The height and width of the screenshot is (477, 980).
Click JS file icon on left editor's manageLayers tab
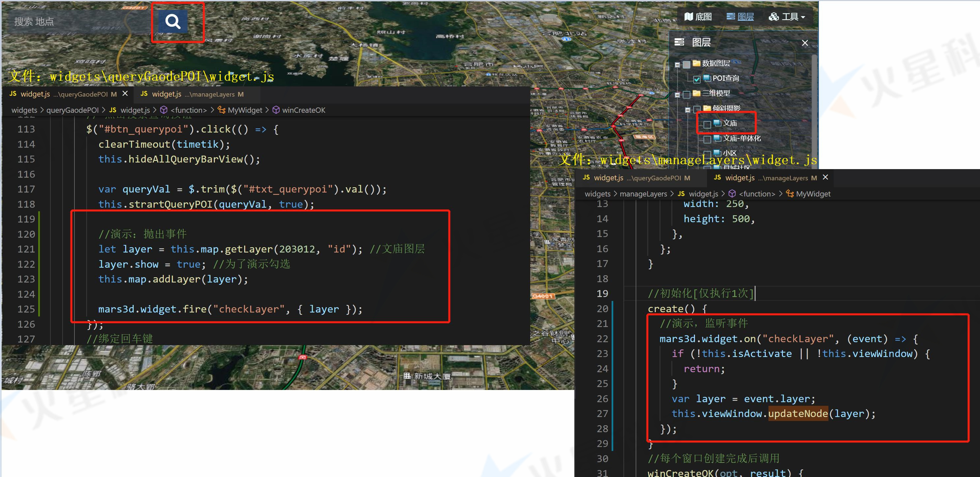(x=144, y=94)
